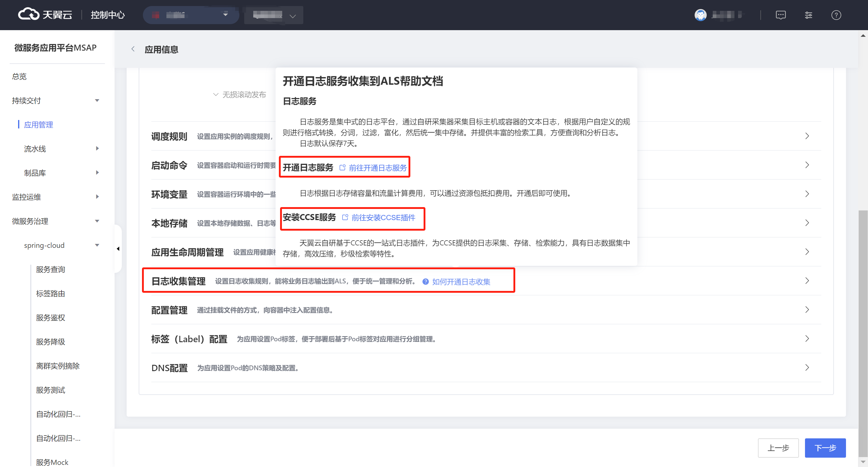Expand the 启动命令 row chevron
This screenshot has height=467, width=868.
click(x=807, y=165)
